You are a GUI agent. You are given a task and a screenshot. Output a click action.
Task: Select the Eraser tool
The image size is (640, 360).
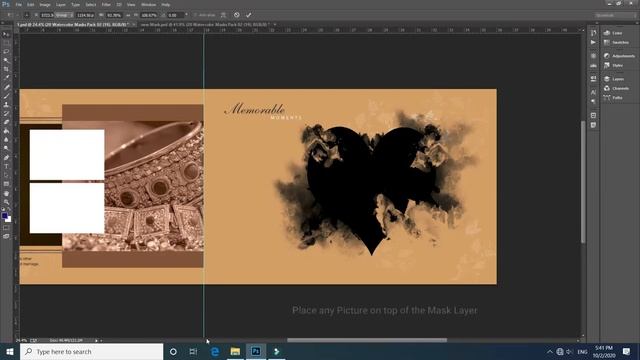pyautogui.click(x=6, y=122)
